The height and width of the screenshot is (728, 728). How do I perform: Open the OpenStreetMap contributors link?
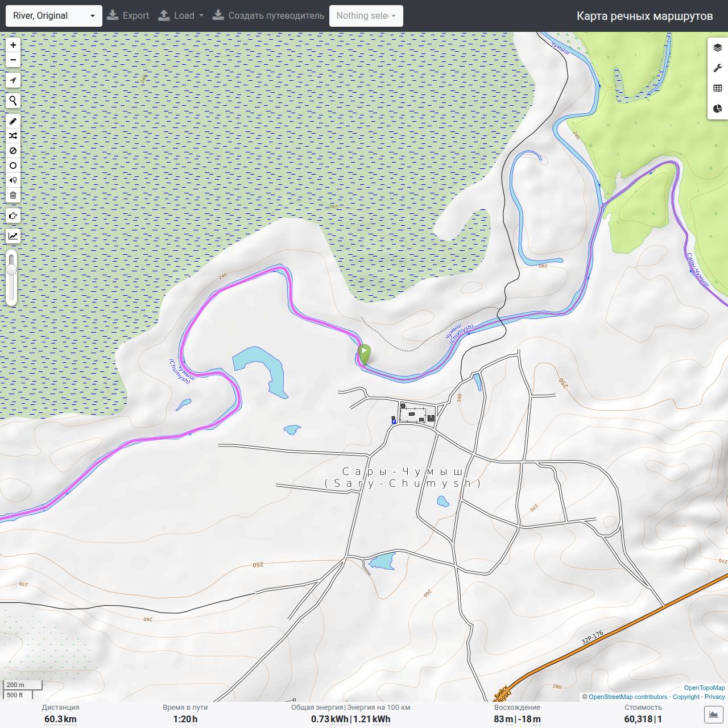[x=628, y=697]
